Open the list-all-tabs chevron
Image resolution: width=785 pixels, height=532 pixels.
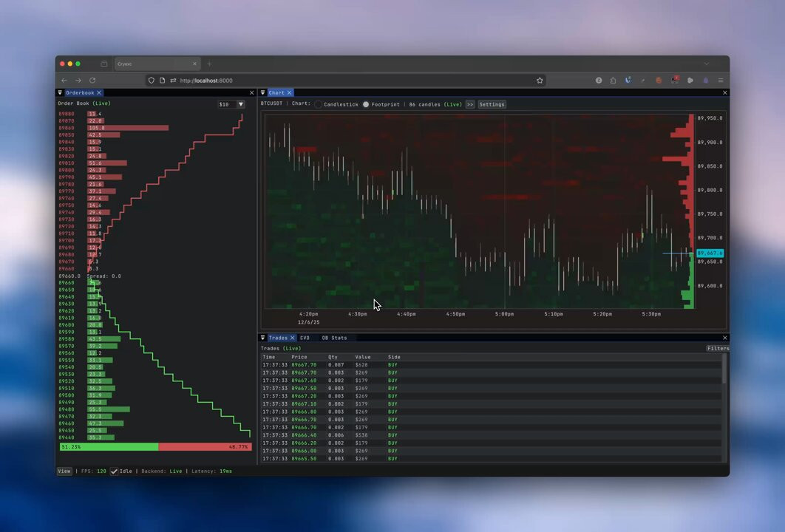(707, 64)
